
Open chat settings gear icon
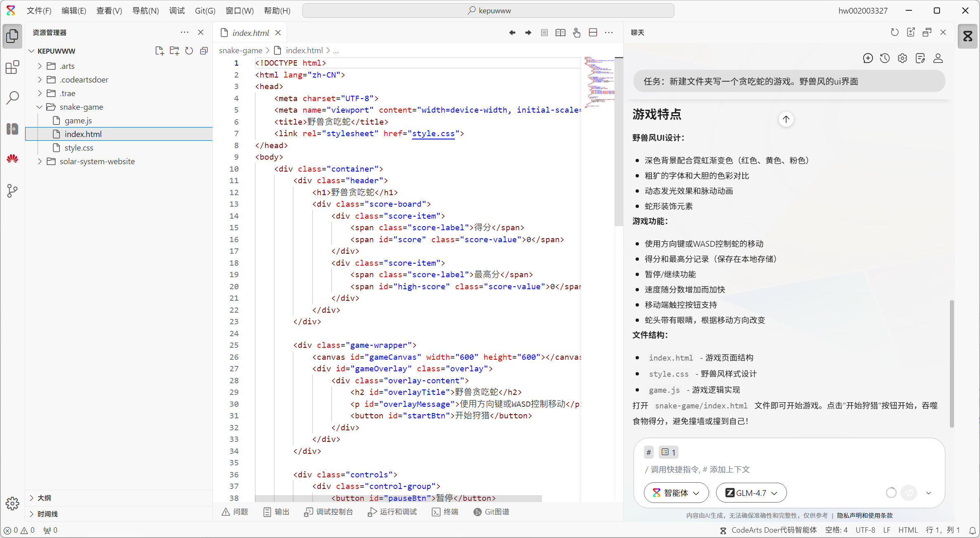coord(902,58)
